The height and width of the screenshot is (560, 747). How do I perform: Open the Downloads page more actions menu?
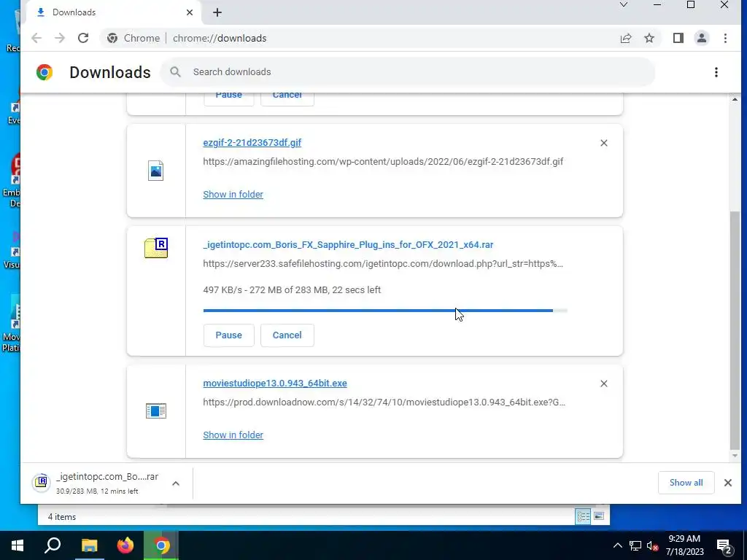[x=716, y=72]
